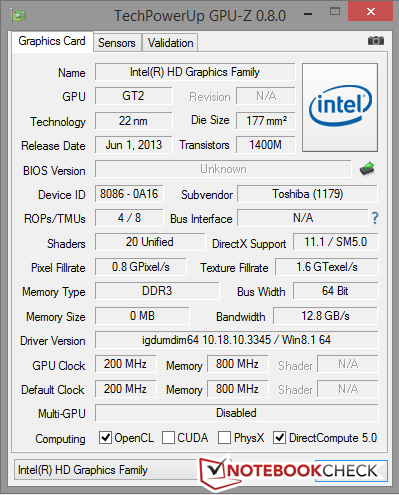Viewport: 399px width, 495px height.
Task: Click the 200 MHz Default Clock value
Action: point(125,389)
